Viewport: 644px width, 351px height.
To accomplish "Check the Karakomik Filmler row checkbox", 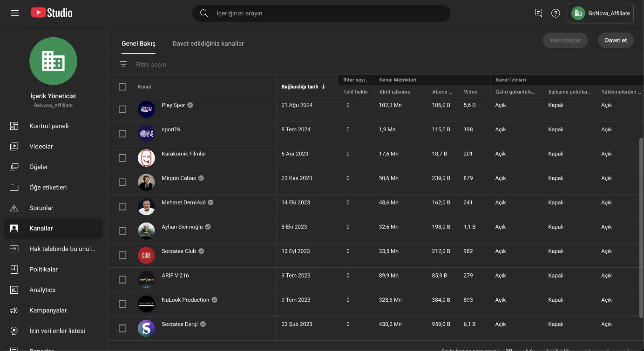I will pyautogui.click(x=122, y=158).
